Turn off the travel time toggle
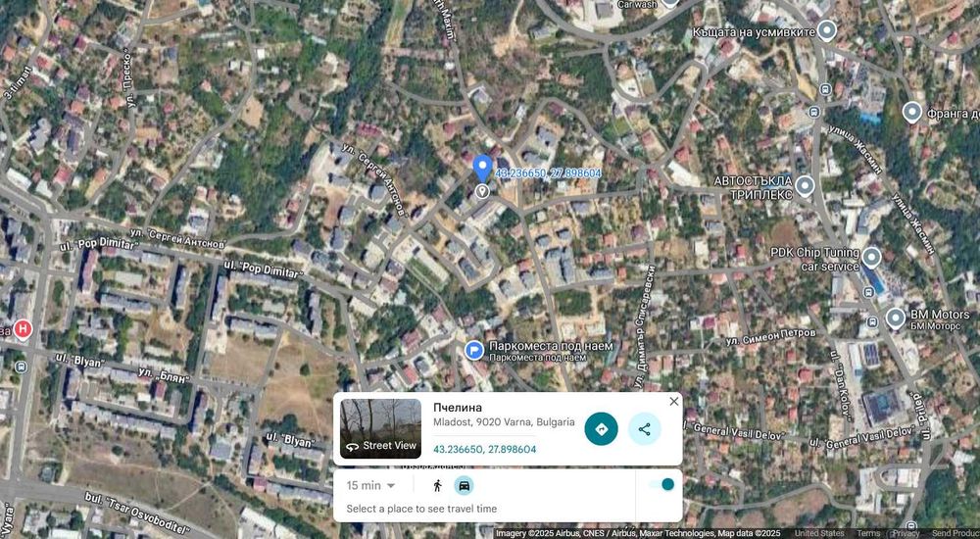 (661, 484)
